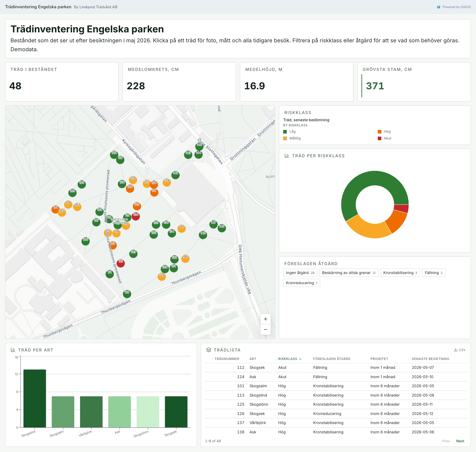Sort table by Trädnummer column header
The width and height of the screenshot is (476, 452).
(227, 359)
